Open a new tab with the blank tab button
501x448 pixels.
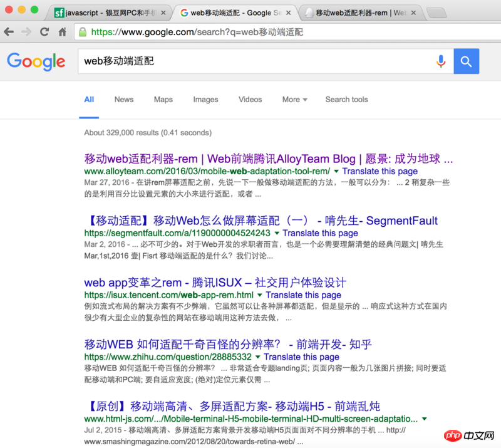pos(436,13)
